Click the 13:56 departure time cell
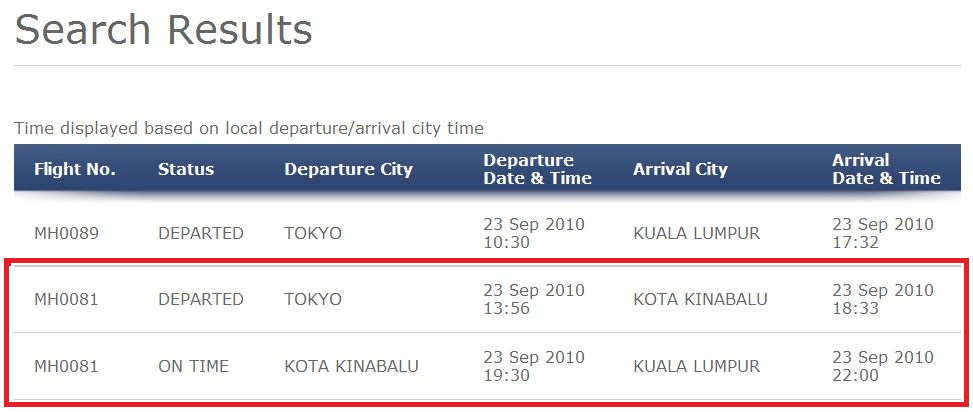This screenshot has width=973, height=412. [534, 299]
